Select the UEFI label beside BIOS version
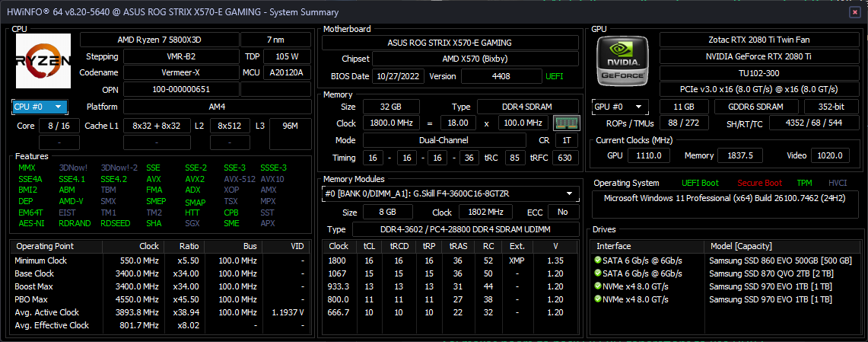Screen dimensions: 868x342 coord(554,76)
